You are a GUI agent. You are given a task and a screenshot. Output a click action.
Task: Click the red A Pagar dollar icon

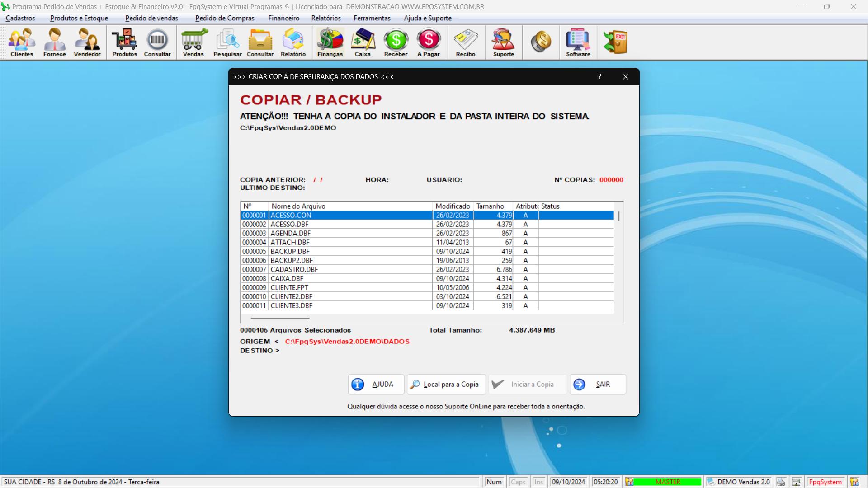pyautogui.click(x=429, y=42)
